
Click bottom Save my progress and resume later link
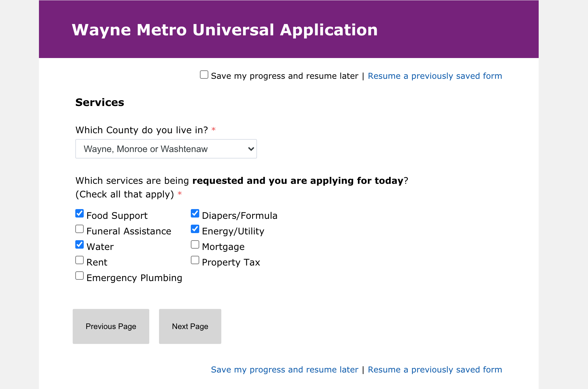coord(285,370)
